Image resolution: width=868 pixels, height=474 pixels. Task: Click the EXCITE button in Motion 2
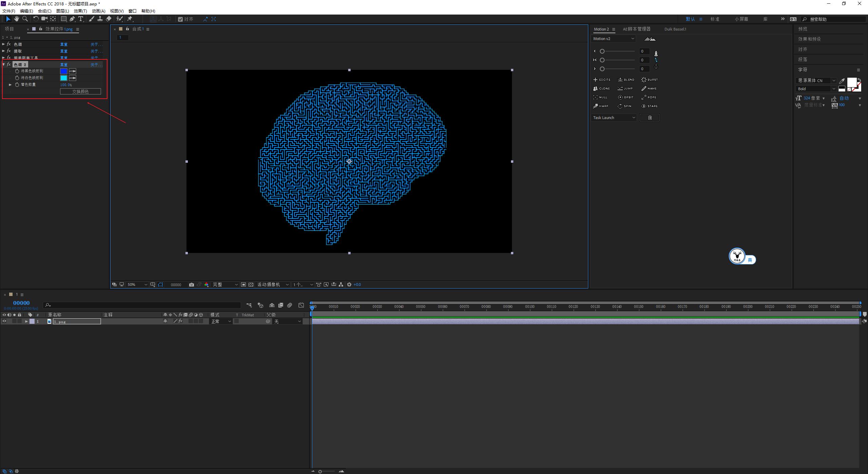[602, 80]
